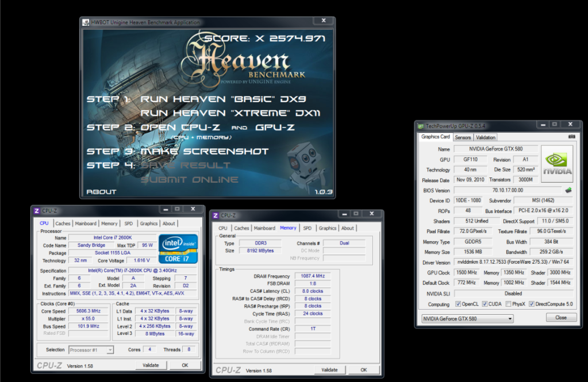Click the memory Size value 8192 MBytes

(260, 250)
